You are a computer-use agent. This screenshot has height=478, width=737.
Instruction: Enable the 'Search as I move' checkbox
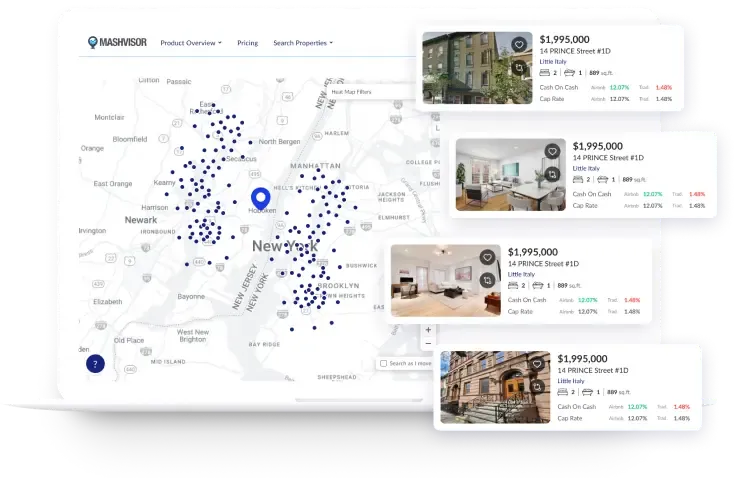pyautogui.click(x=384, y=363)
